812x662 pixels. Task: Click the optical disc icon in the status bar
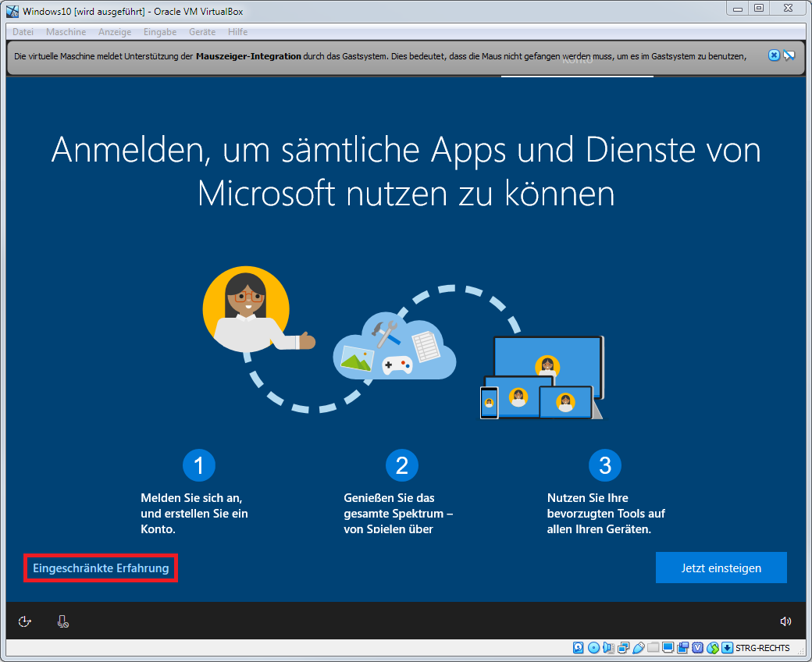593,647
